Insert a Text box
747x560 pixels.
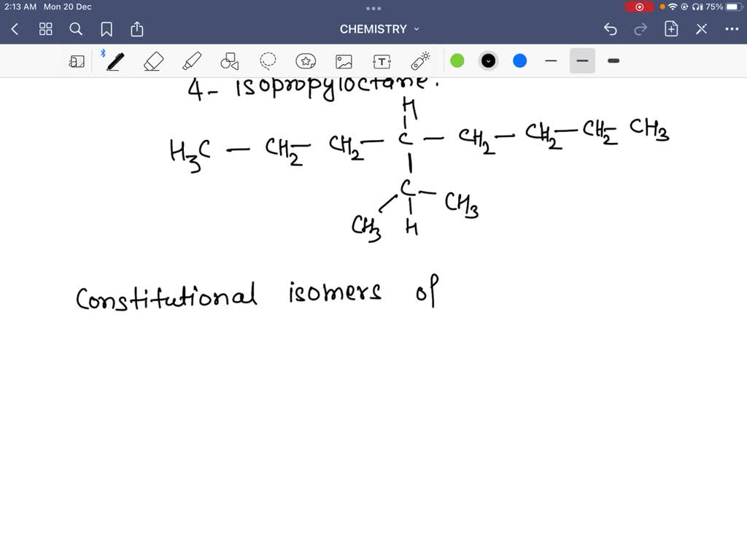(382, 61)
